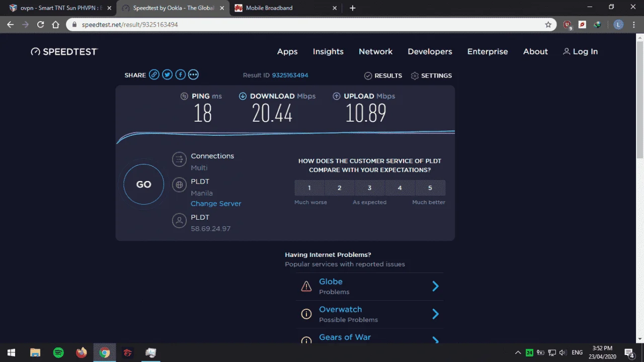Rate PLDT customer service as 3
Screen dimensions: 644x362
click(x=370, y=188)
